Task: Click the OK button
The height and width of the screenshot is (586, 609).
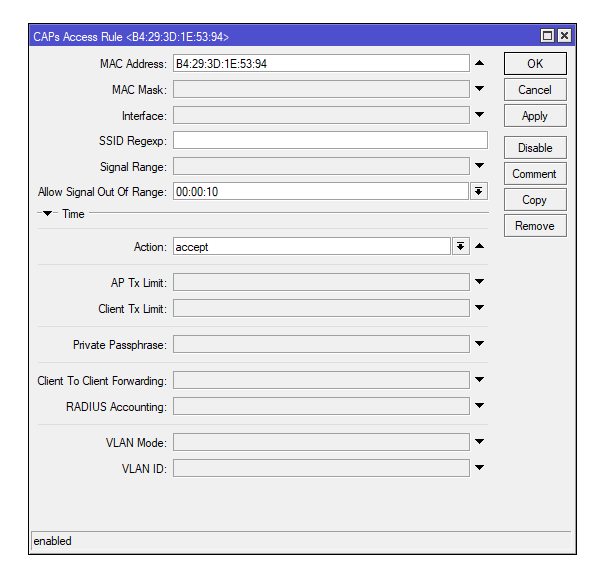Action: (x=535, y=64)
